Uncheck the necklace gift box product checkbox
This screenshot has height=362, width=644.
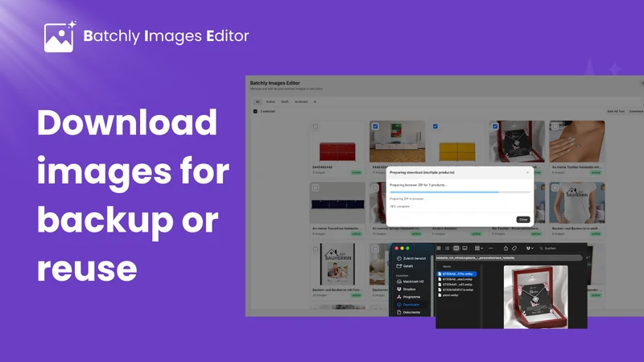point(495,126)
